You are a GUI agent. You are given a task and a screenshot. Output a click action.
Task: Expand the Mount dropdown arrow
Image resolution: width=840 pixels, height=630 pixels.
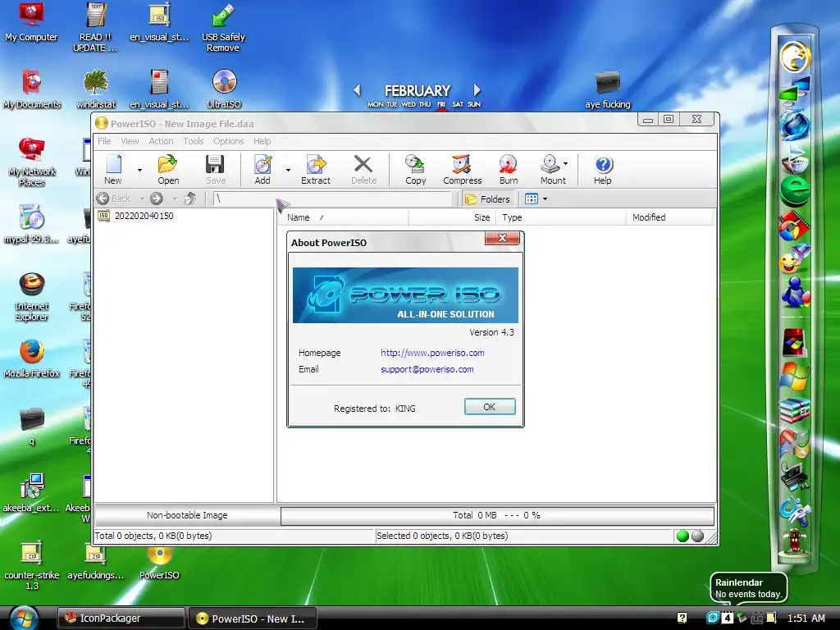pos(566,164)
